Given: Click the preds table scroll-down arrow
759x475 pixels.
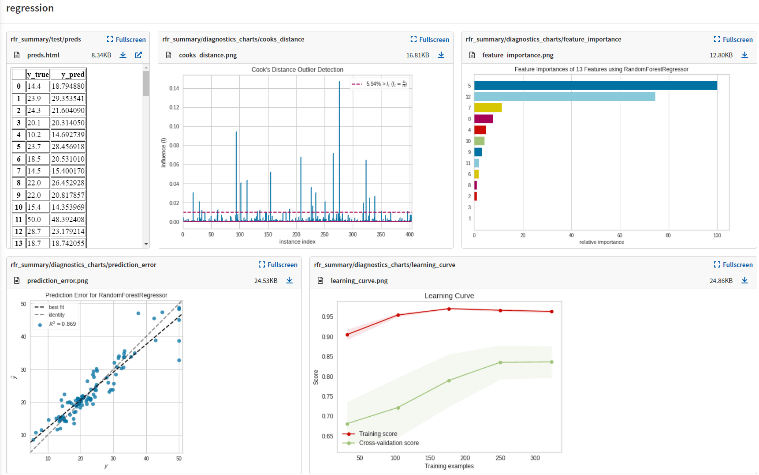Looking at the screenshot, I should point(146,244).
